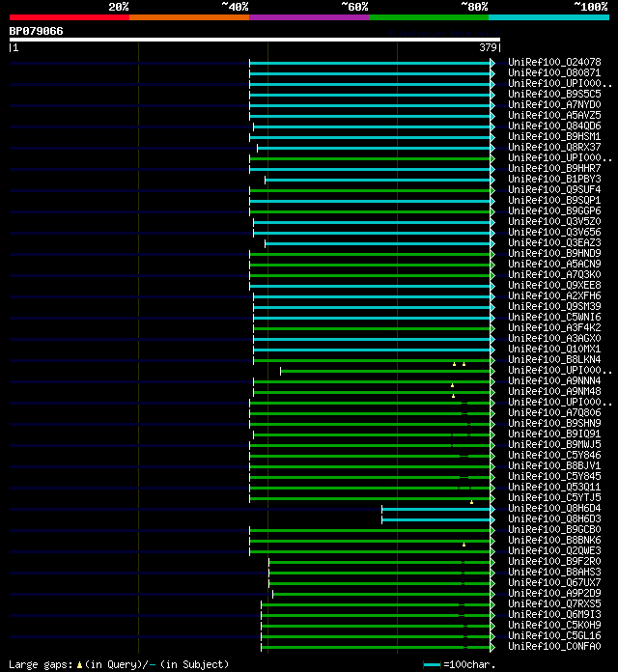This screenshot has width=618, height=672.
Task: Click the UniRef100_A3F4K2 label
Action: coord(554,328)
